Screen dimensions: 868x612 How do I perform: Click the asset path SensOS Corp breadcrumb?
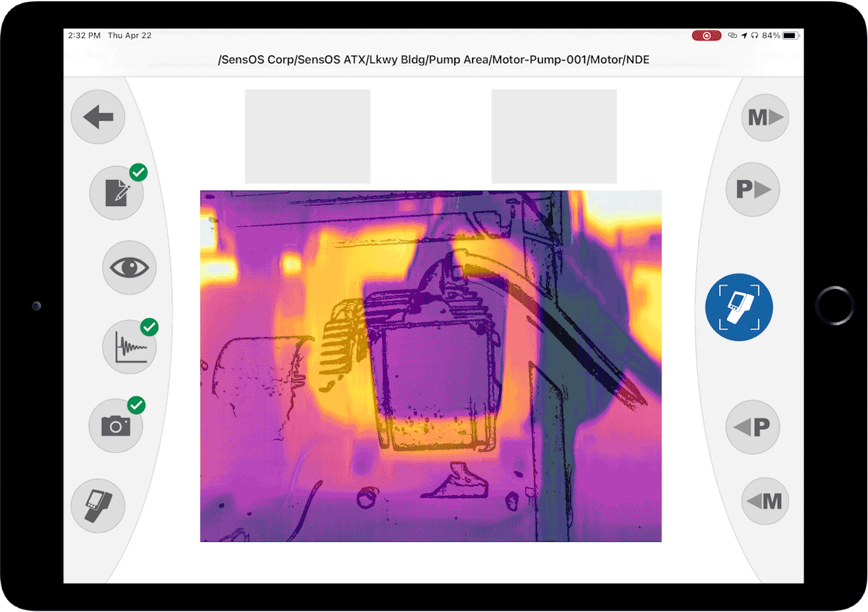tap(434, 59)
